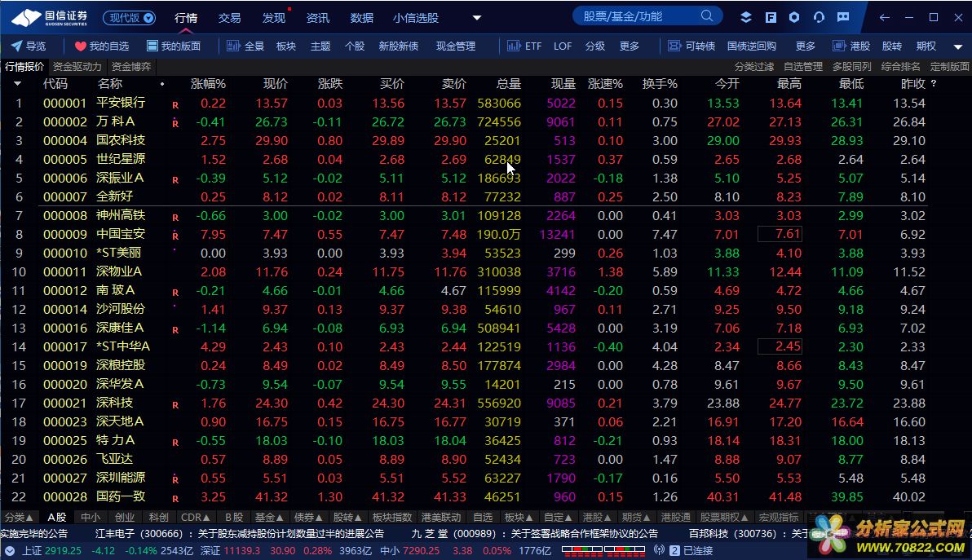Open the 九芝堂 (000989) announcement in ticker

coord(534,533)
